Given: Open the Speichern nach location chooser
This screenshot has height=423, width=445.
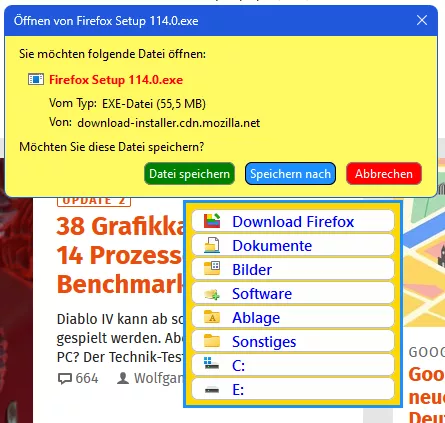Looking at the screenshot, I should click(x=290, y=174).
